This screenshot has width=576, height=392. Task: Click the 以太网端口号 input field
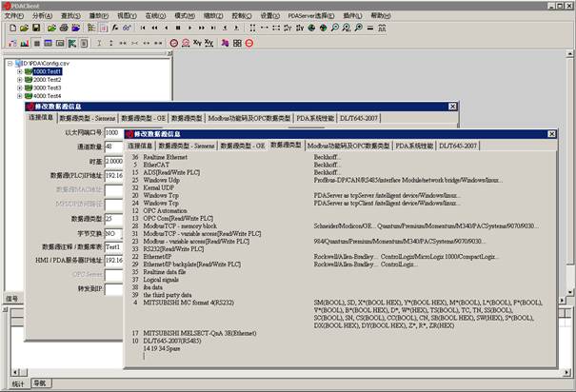pyautogui.click(x=113, y=133)
